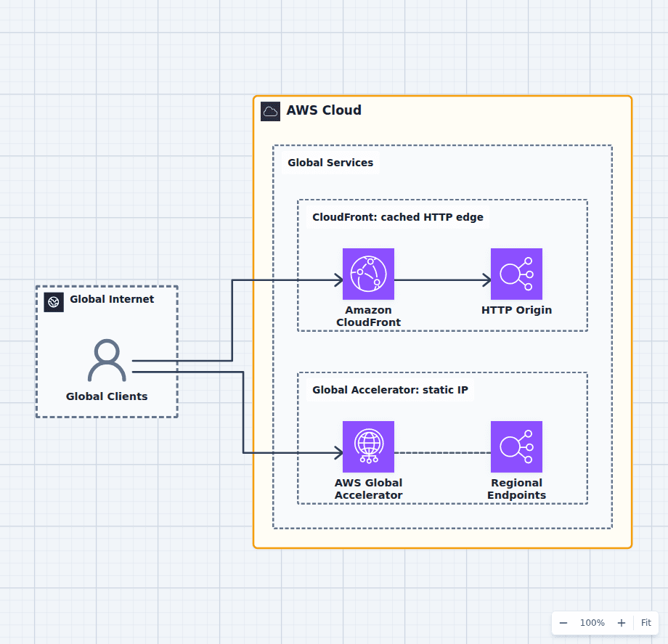The height and width of the screenshot is (644, 668).
Task: Click the Amazon CloudFront caption text
Action: coord(369,316)
